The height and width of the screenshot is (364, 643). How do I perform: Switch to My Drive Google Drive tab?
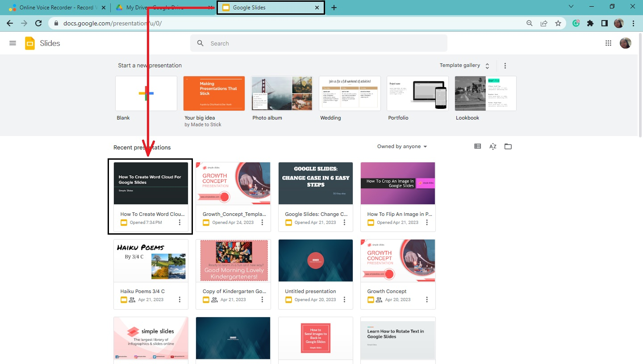pos(163,8)
